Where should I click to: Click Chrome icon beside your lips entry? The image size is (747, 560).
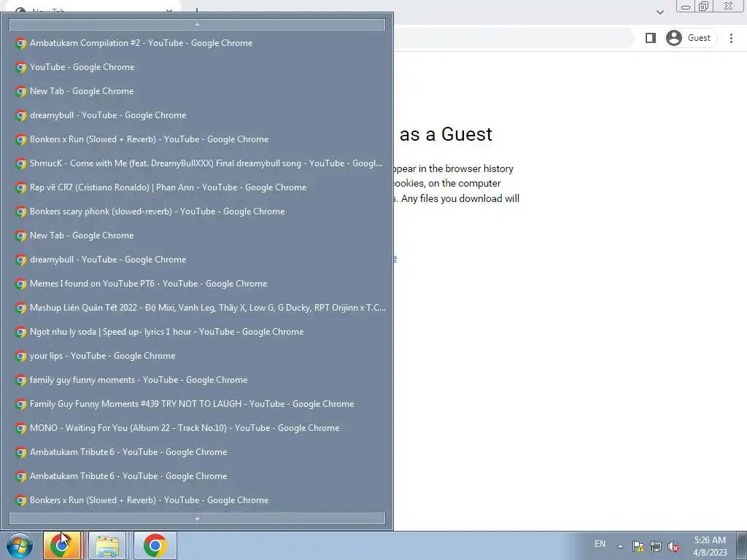(x=20, y=356)
